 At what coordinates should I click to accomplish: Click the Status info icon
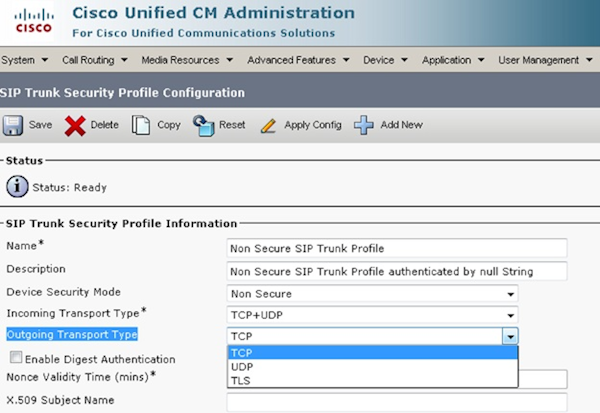pos(17,187)
